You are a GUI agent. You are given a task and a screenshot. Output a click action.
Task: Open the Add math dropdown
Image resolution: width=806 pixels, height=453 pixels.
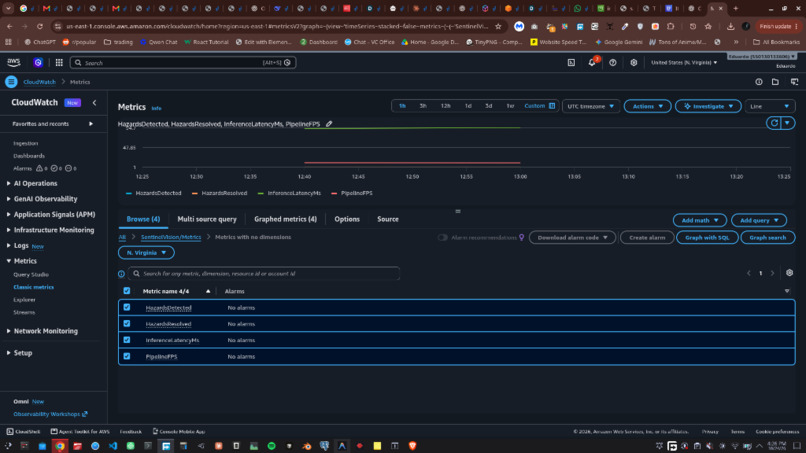click(x=699, y=220)
